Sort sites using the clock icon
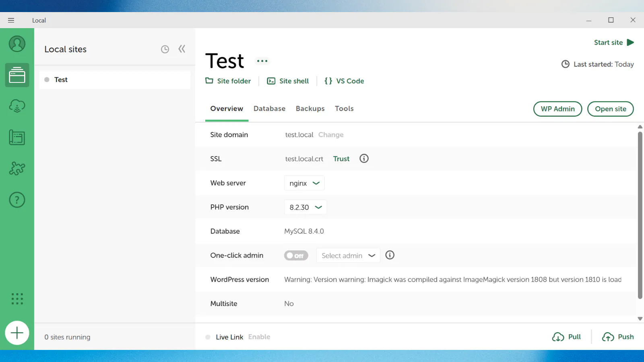Screen dimensions: 644x362 pyautogui.click(x=165, y=49)
